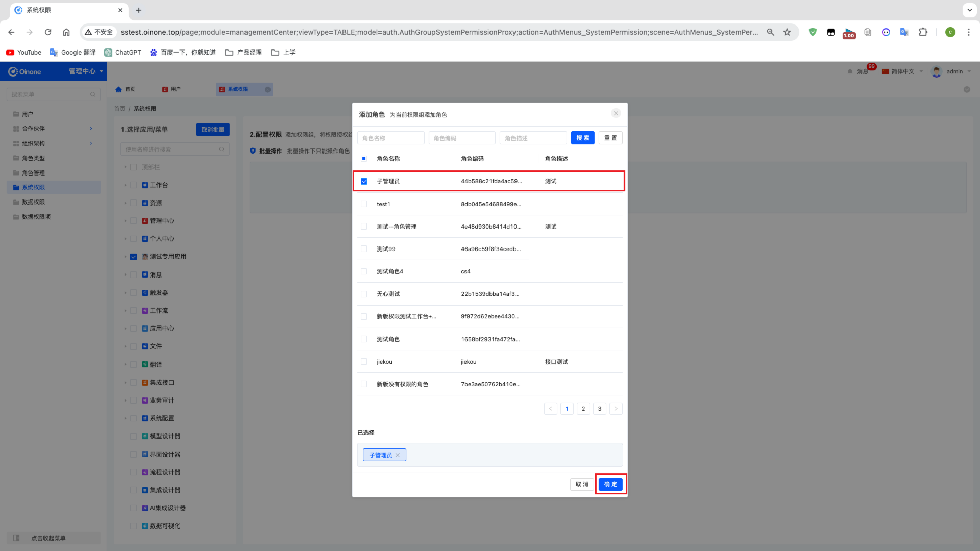Confirm with the 确定 button

point(611,484)
